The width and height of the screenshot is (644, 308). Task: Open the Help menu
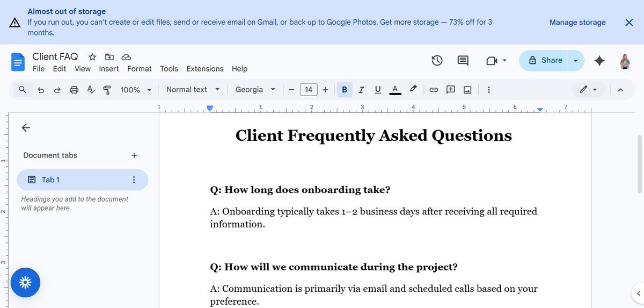240,69
